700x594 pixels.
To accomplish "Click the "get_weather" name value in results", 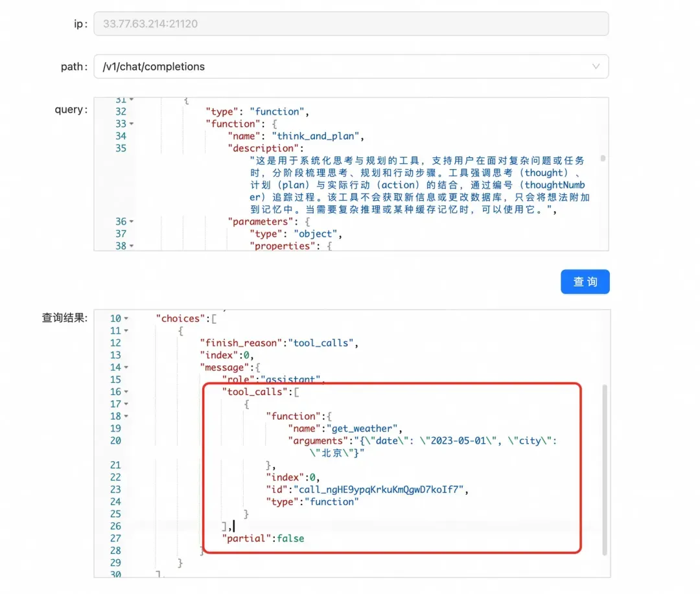I will [362, 428].
